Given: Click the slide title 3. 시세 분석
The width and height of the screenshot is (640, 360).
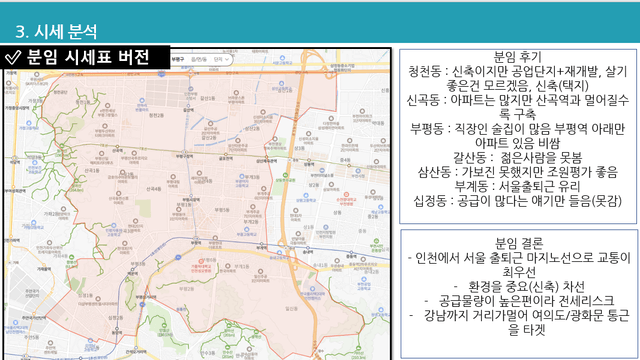Looking at the screenshot, I should [56, 31].
